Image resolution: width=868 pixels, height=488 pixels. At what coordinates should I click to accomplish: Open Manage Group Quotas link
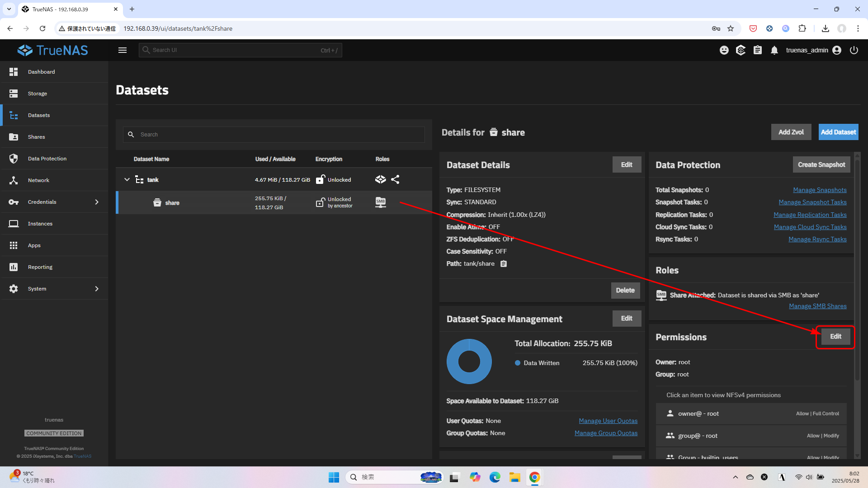pyautogui.click(x=606, y=433)
